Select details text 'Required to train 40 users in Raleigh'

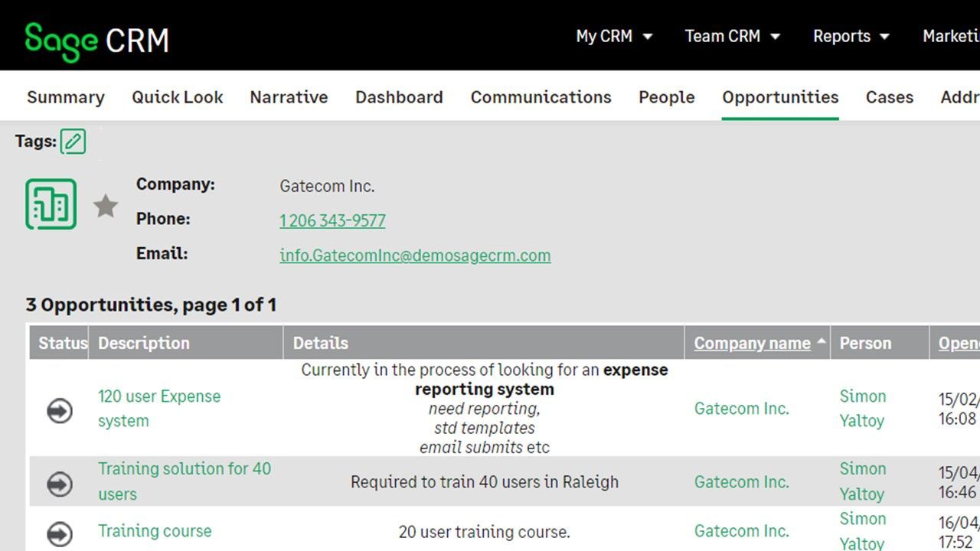[x=485, y=482]
